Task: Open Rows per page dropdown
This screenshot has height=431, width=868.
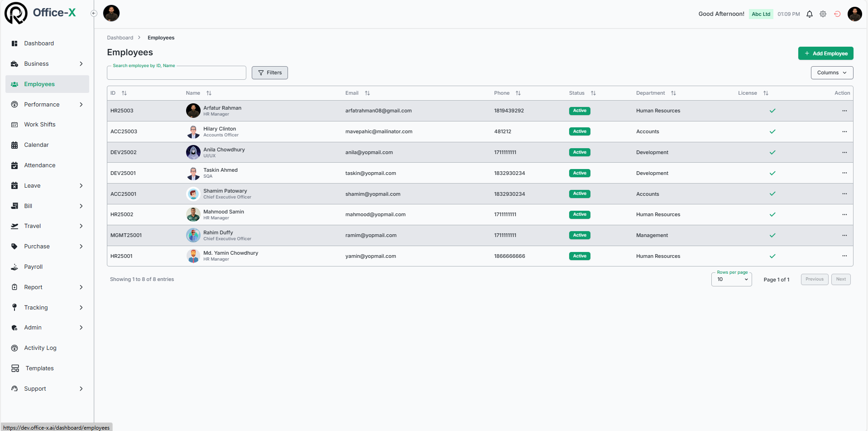Action: pos(731,280)
